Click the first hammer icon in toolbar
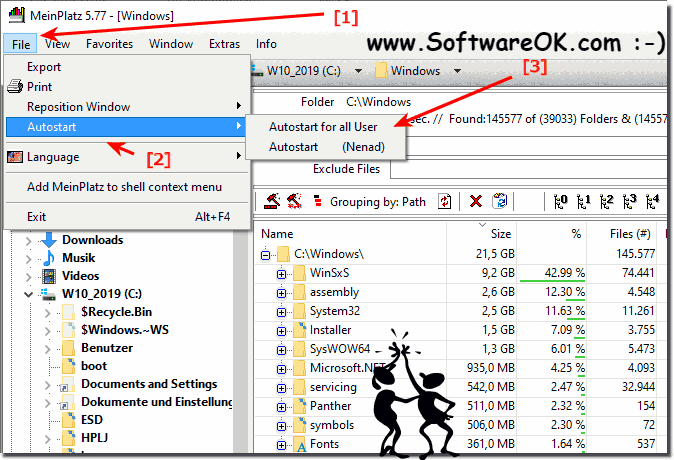 [x=272, y=201]
